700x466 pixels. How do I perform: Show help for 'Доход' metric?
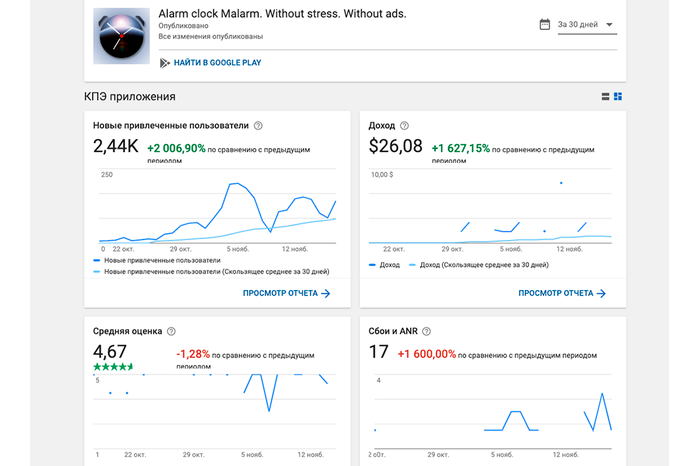[404, 126]
